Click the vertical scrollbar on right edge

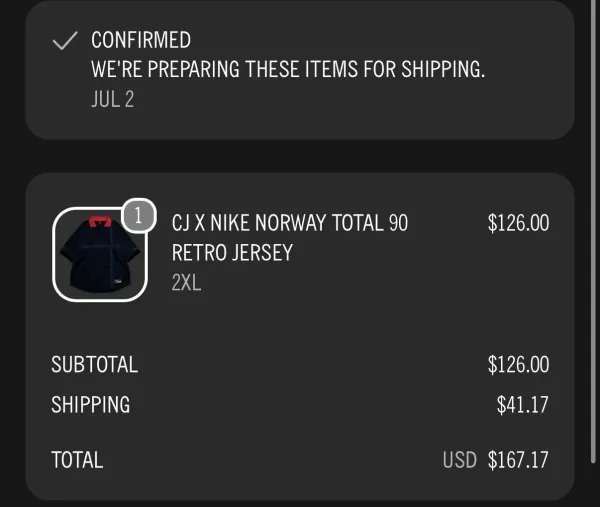(x=593, y=231)
